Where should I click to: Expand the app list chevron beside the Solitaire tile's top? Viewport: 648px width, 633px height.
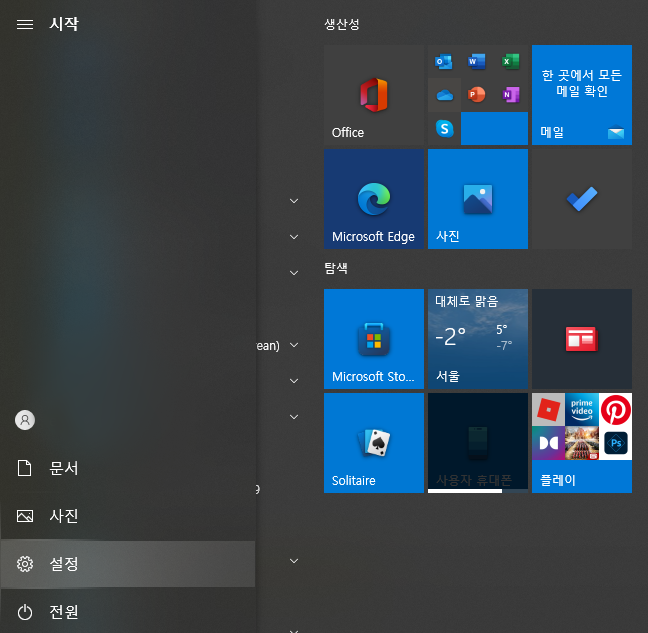pos(294,417)
